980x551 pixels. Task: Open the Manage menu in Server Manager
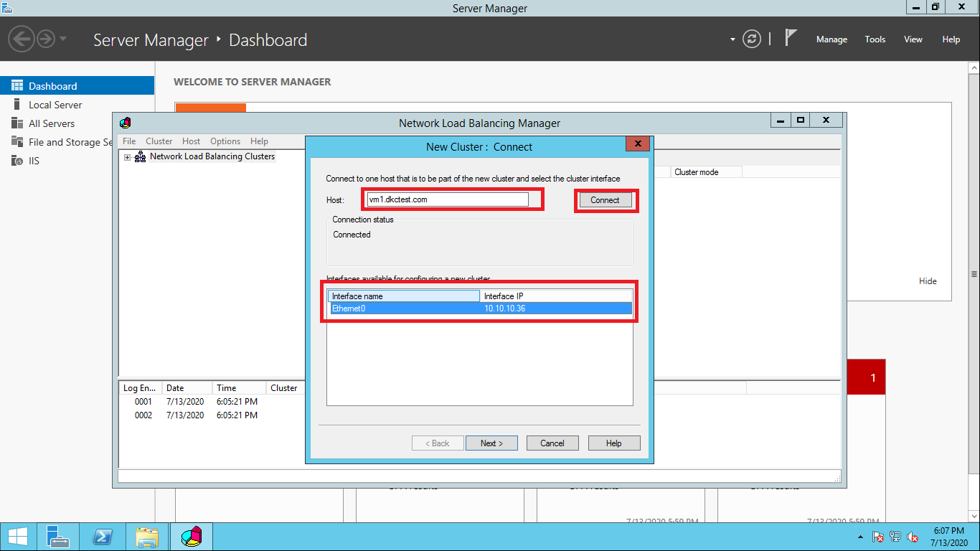(831, 39)
